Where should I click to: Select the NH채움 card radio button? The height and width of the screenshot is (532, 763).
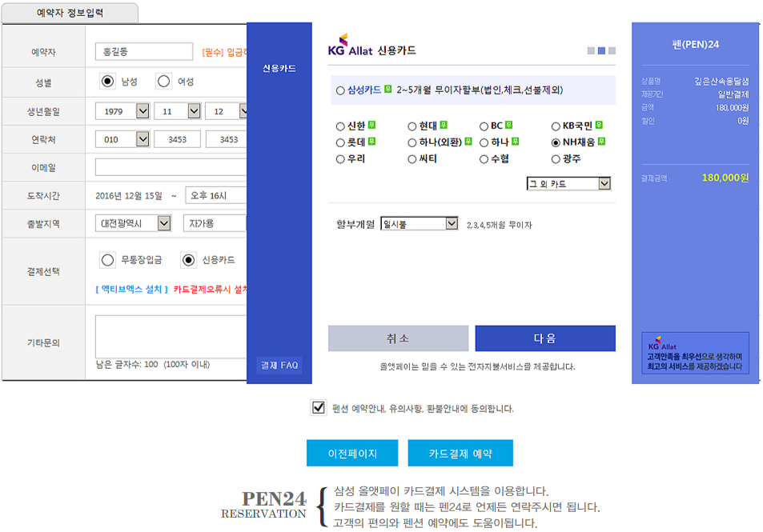556,143
